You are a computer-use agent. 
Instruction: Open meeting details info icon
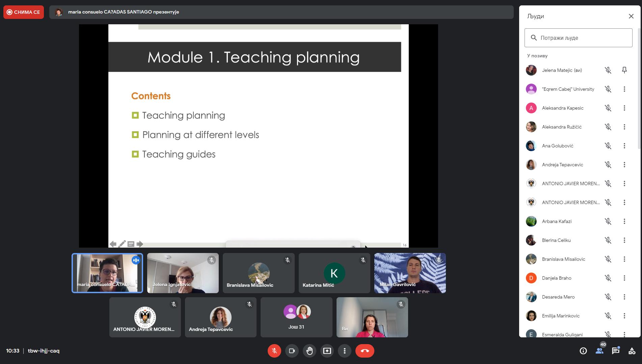pyautogui.click(x=583, y=351)
